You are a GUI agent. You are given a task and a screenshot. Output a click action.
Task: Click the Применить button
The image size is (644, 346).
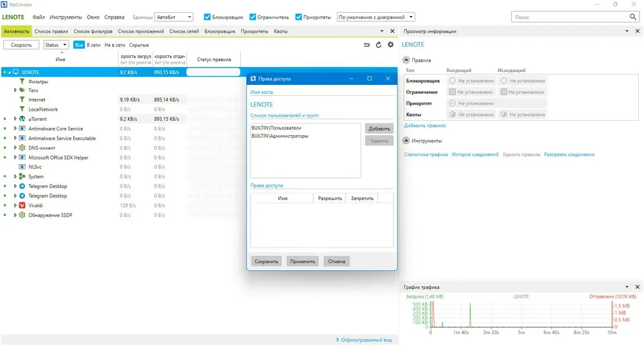point(303,261)
